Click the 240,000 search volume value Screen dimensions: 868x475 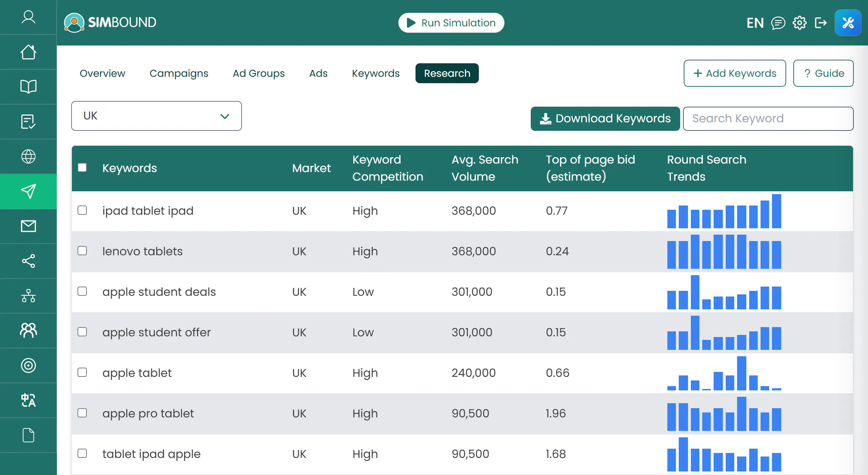473,373
